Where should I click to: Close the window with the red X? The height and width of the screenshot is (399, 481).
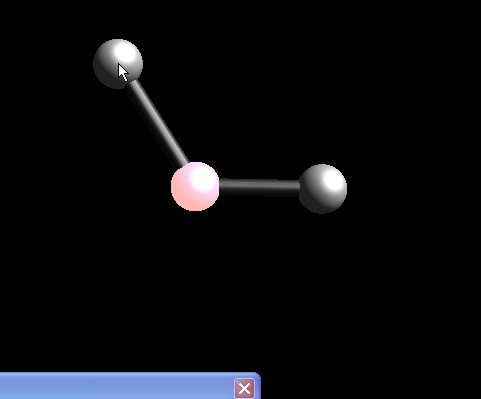pos(244,388)
